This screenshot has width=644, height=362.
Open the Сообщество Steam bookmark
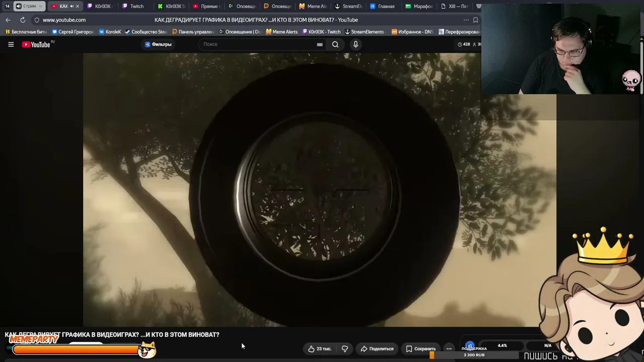pos(146,32)
